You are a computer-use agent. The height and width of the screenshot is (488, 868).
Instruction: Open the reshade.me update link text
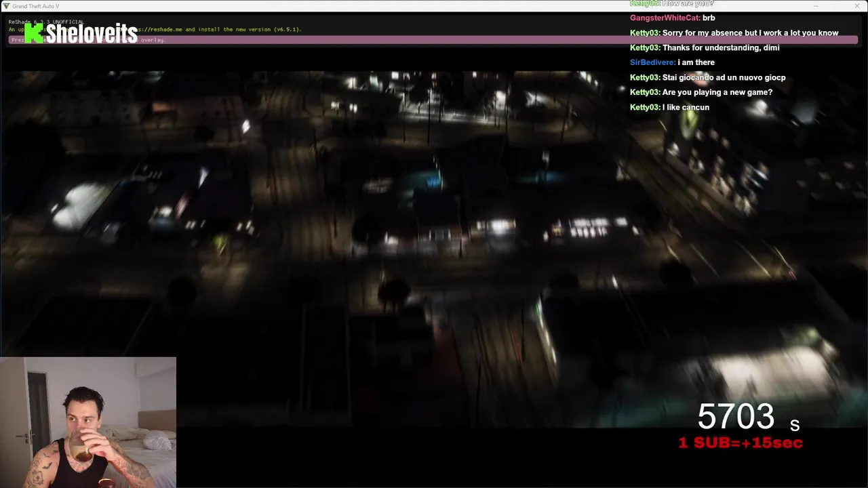(x=156, y=30)
